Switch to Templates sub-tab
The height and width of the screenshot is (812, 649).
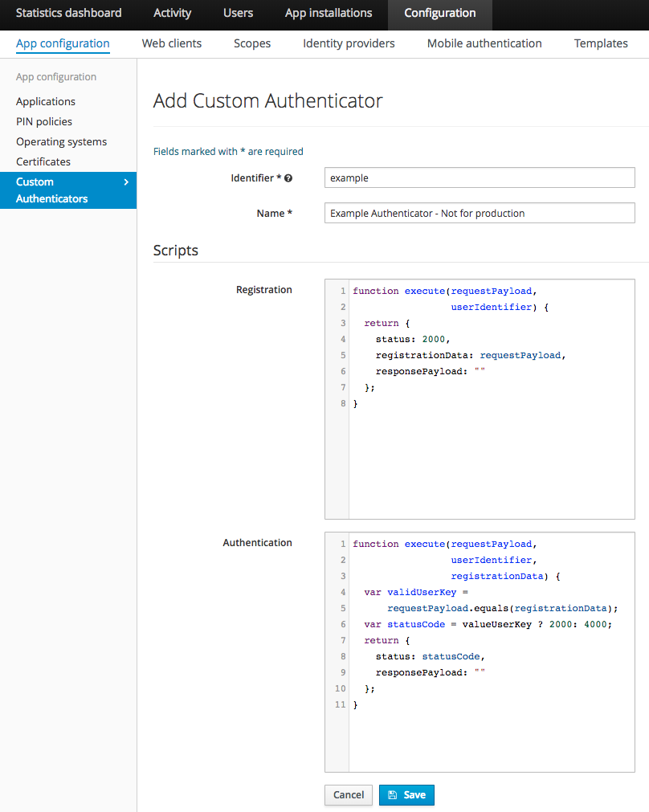[601, 43]
